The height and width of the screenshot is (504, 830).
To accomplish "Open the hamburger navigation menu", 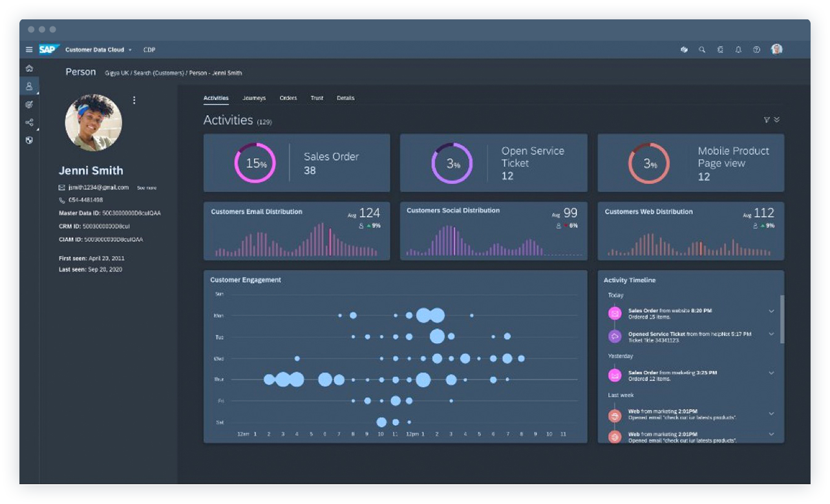I will pyautogui.click(x=29, y=49).
